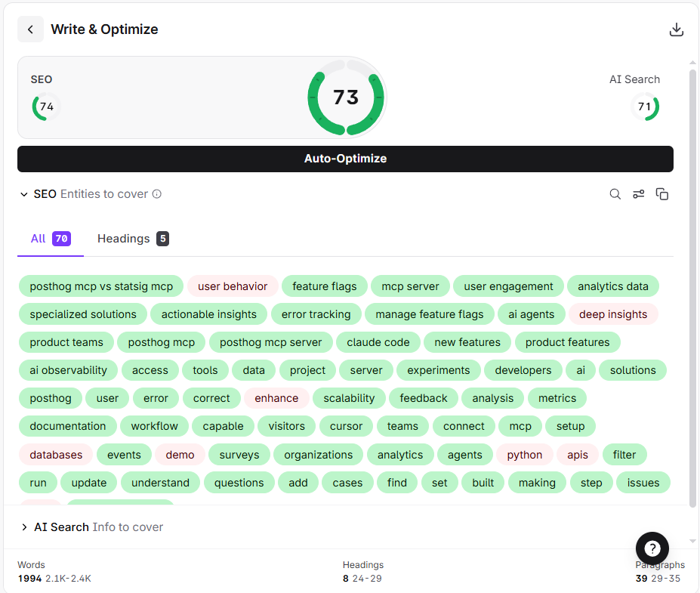Image resolution: width=700 pixels, height=593 pixels.
Task: Select the 'mcp server' entity chip
Action: (410, 286)
